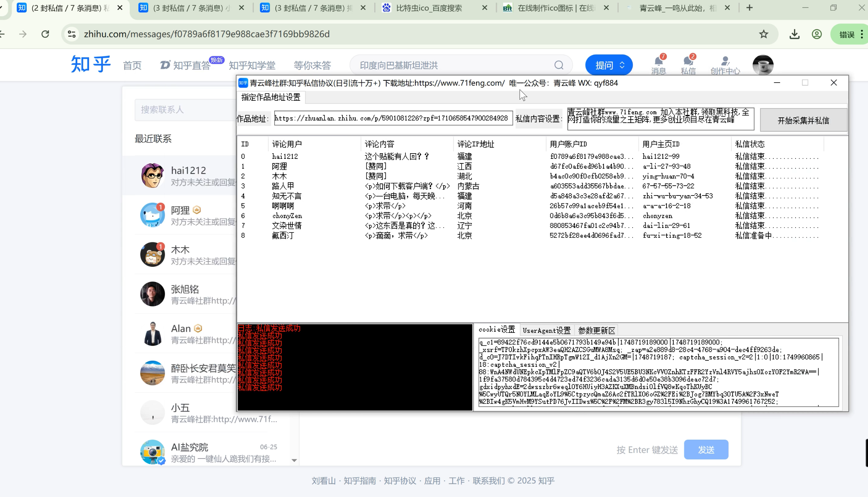868x497 pixels.
Task: Click the forward navigation arrow
Action: (23, 34)
